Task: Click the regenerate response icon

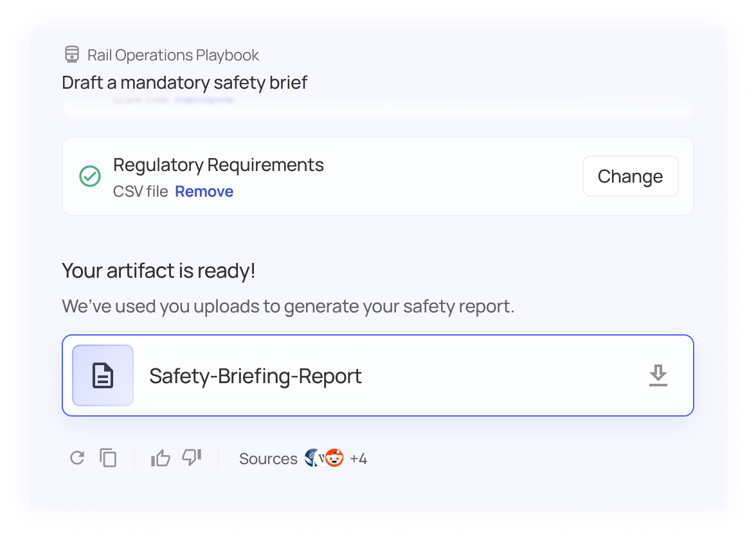Action: click(x=78, y=458)
